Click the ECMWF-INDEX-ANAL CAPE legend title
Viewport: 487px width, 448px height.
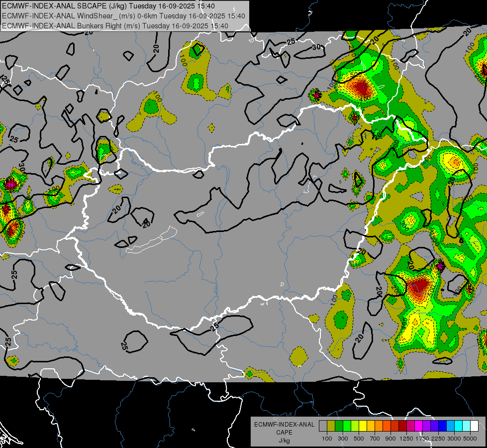(284, 428)
